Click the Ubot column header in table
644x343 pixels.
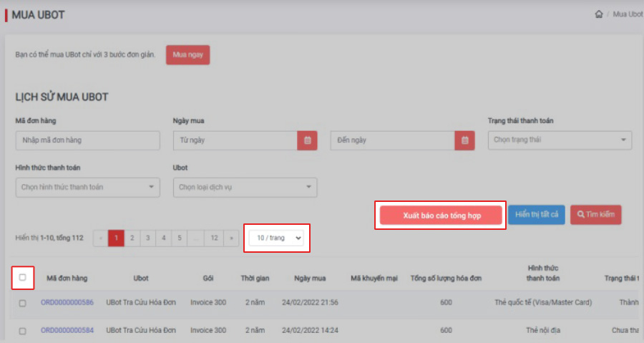pos(141,279)
